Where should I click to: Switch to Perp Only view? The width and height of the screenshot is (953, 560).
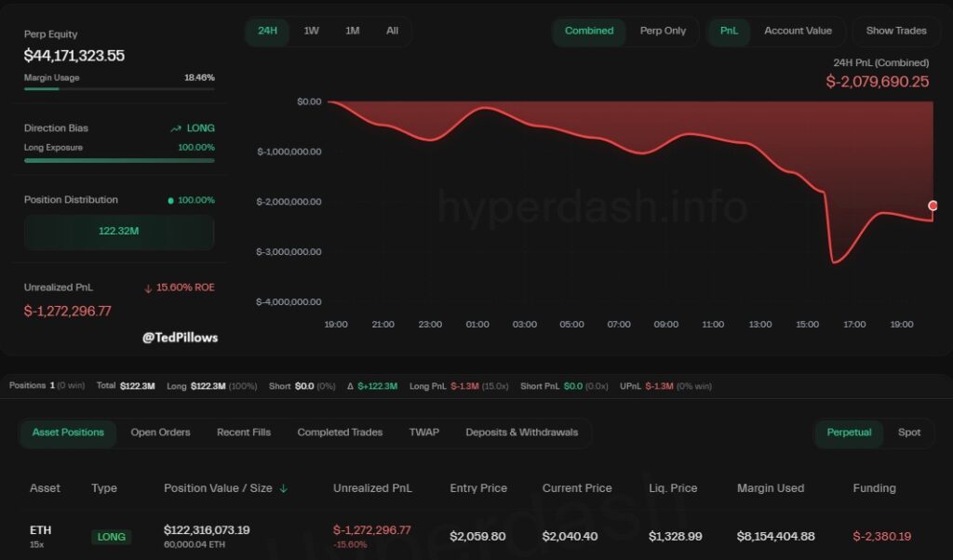click(663, 31)
